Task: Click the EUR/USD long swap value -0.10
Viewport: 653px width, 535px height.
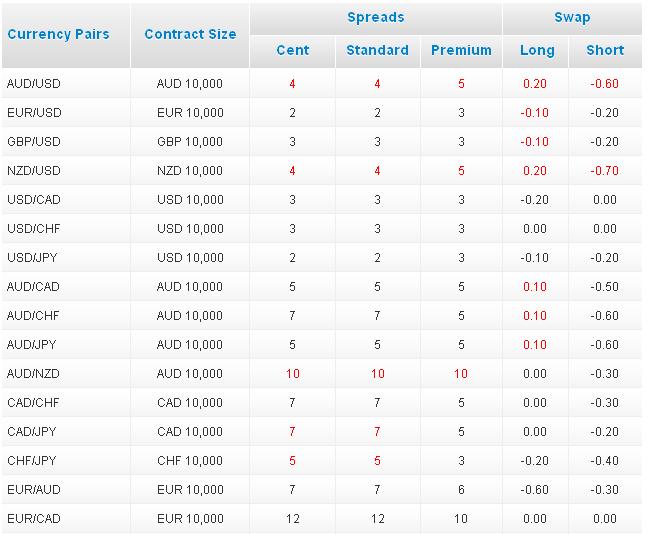Action: coord(535,113)
